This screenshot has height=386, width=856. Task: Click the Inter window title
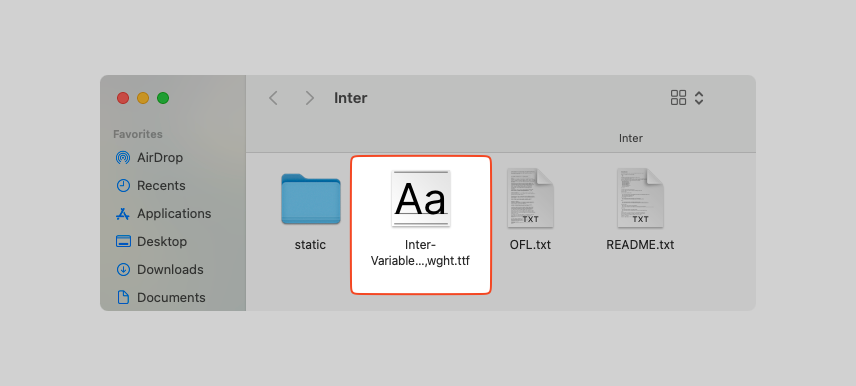[x=350, y=98]
